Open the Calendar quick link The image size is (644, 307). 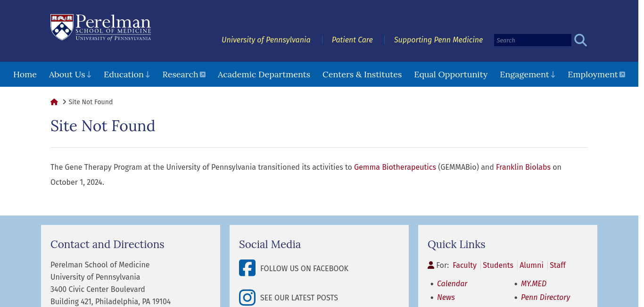452,283
